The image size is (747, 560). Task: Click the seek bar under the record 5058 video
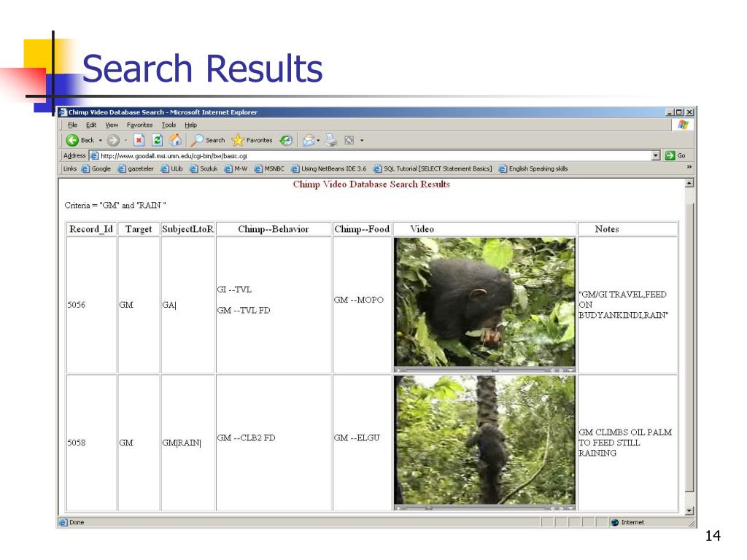tap(476, 507)
